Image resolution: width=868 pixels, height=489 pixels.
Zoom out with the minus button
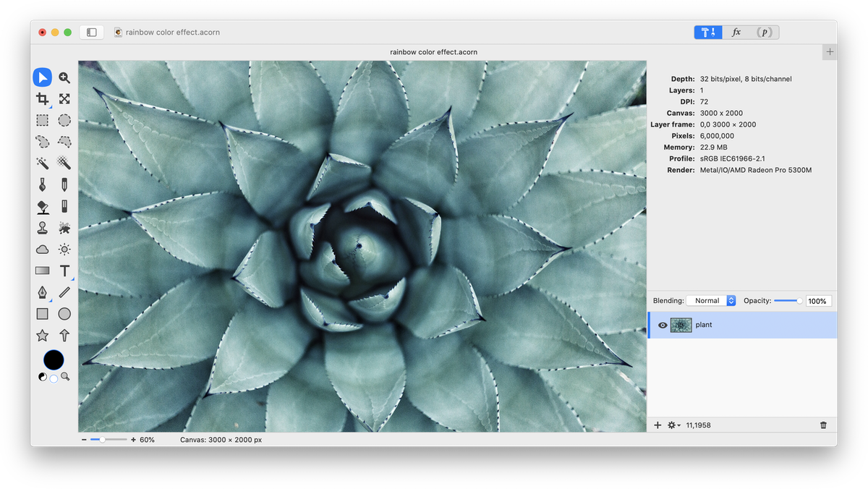[84, 440]
